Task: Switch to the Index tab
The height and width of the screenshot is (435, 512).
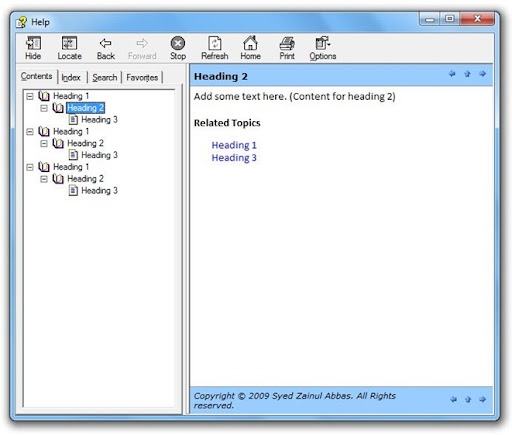Action: pos(71,77)
